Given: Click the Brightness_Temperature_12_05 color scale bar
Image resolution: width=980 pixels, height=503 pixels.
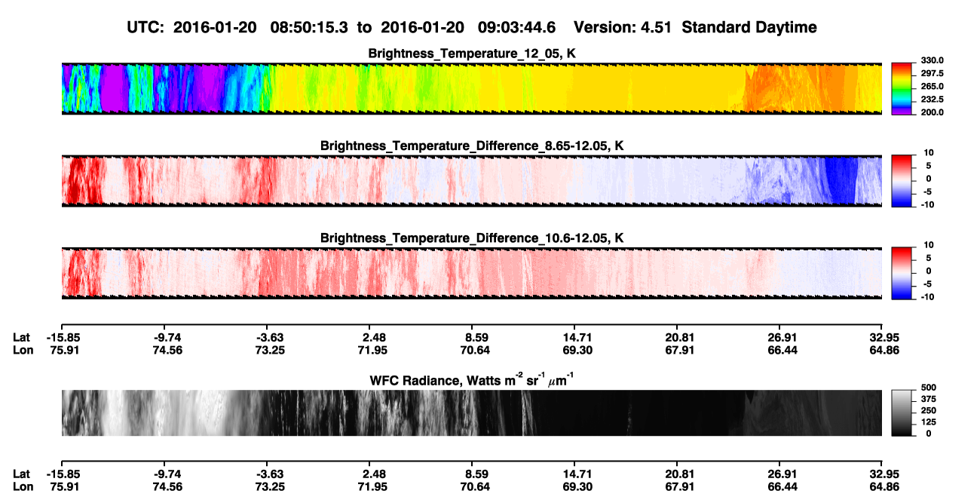Looking at the screenshot, I should pos(902,88).
